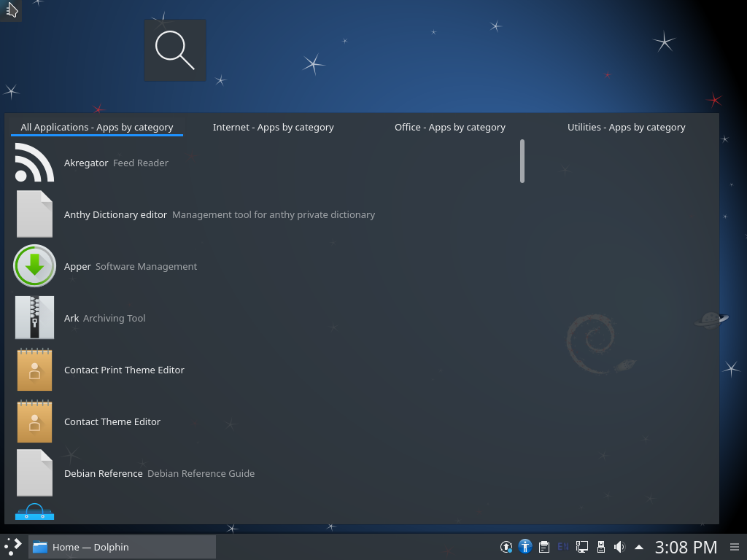This screenshot has width=747, height=560.
Task: Click the updates notifier tray icon
Action: tap(506, 547)
